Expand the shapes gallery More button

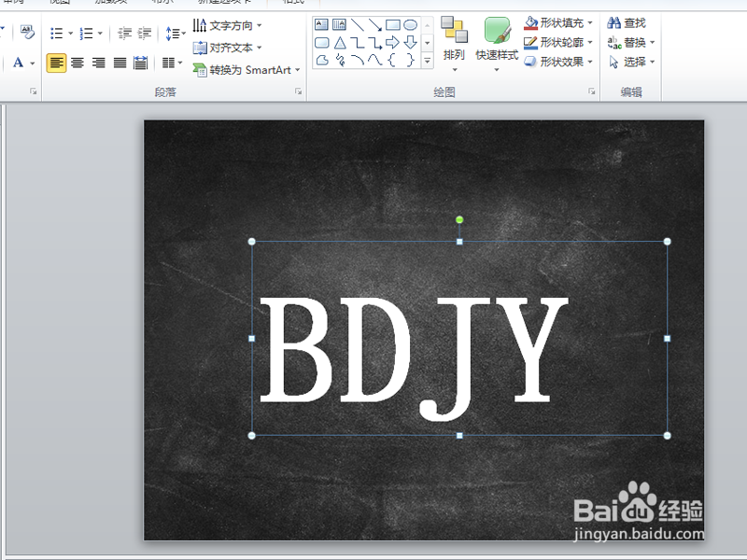tap(428, 61)
